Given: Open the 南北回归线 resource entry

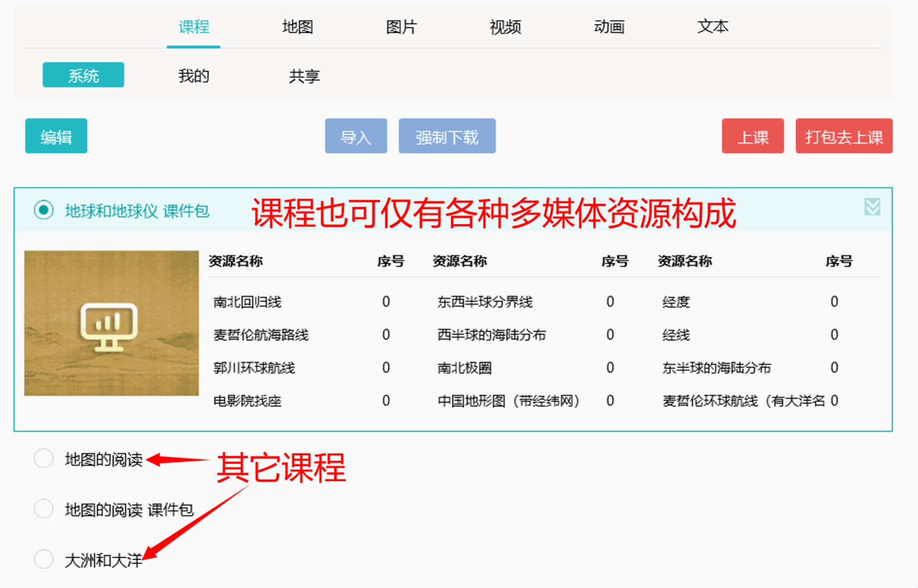Looking at the screenshot, I should (248, 302).
